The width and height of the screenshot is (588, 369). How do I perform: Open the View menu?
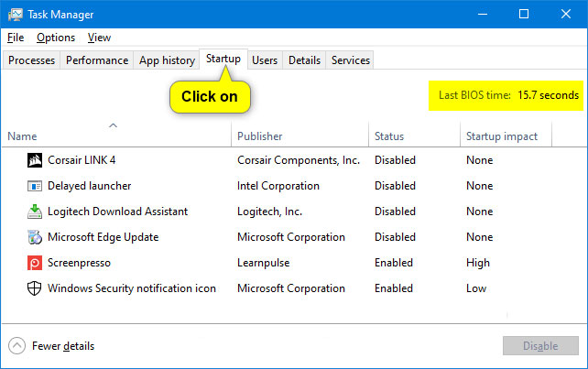99,38
